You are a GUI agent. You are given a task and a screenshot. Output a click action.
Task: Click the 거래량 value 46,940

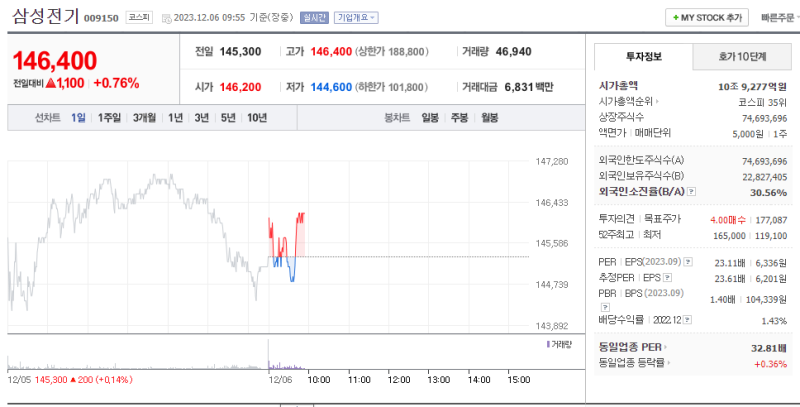tap(514, 52)
